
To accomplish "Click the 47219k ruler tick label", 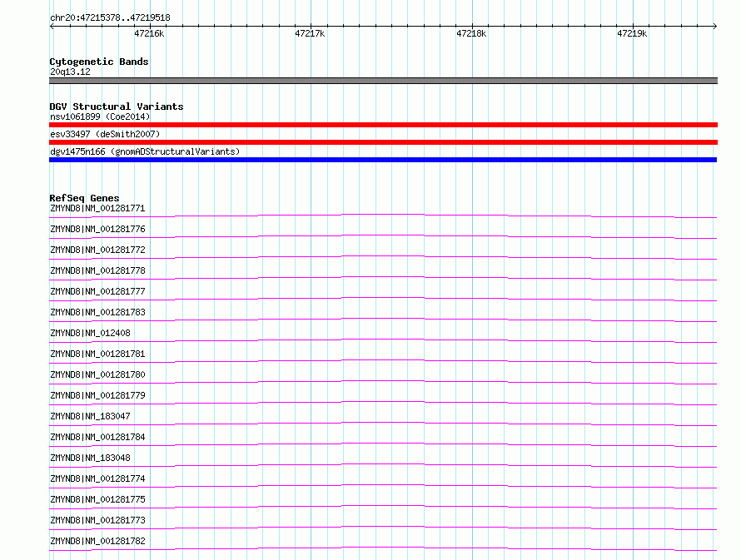I will [632, 33].
